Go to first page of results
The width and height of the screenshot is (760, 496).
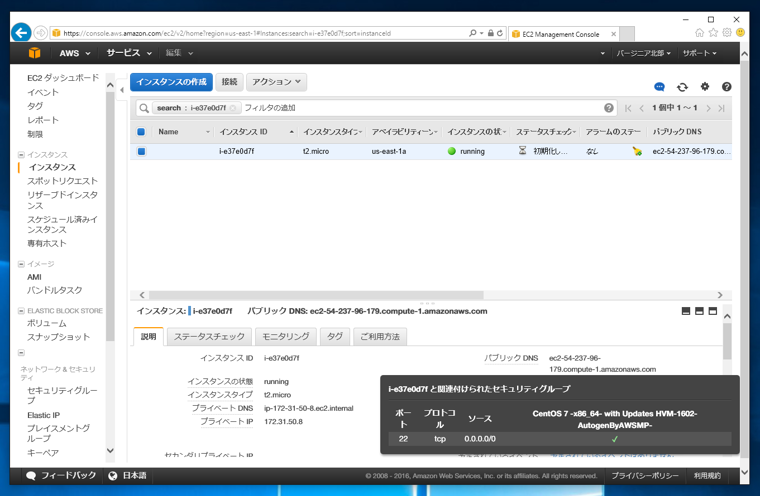click(x=628, y=108)
